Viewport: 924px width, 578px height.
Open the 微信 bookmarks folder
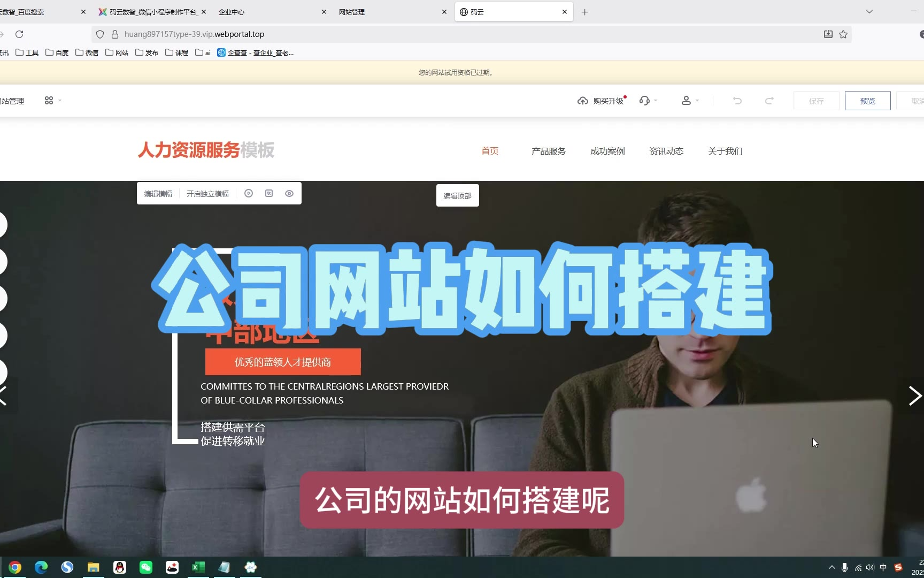pyautogui.click(x=87, y=52)
